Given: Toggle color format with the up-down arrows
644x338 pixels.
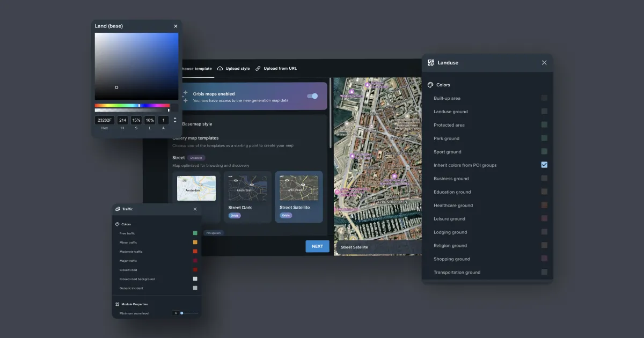Looking at the screenshot, I should pos(175,120).
